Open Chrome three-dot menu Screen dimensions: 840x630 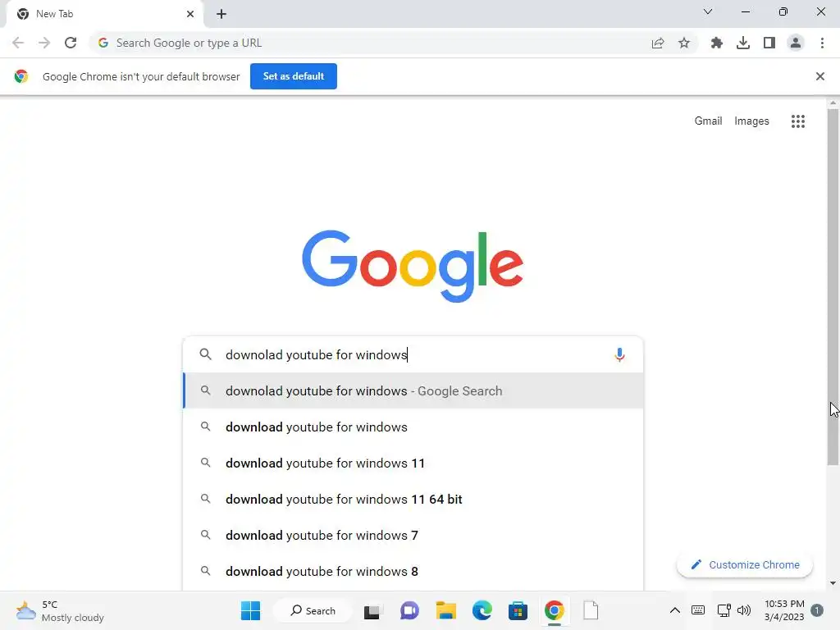(x=822, y=43)
